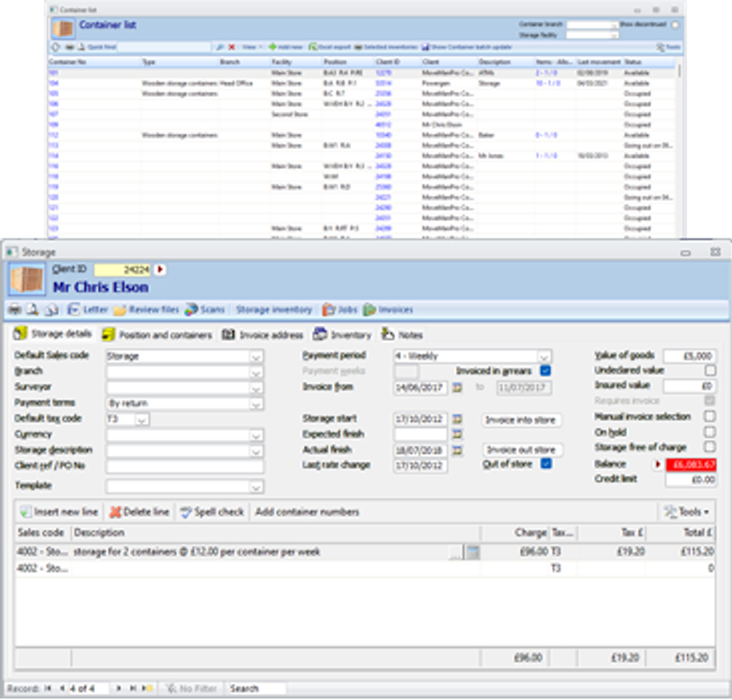
Task: Open print preview magnifier icon in Storage toolbar
Action: 32,310
